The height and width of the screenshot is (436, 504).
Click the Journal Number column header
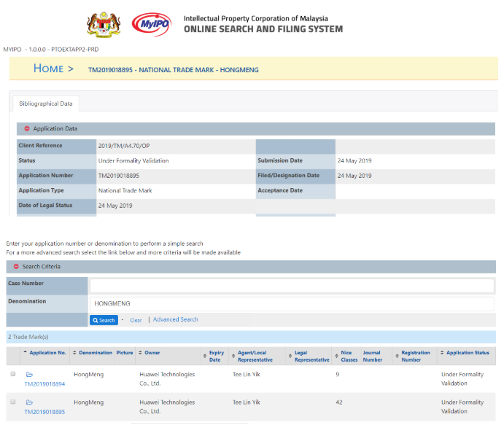pyautogui.click(x=373, y=356)
